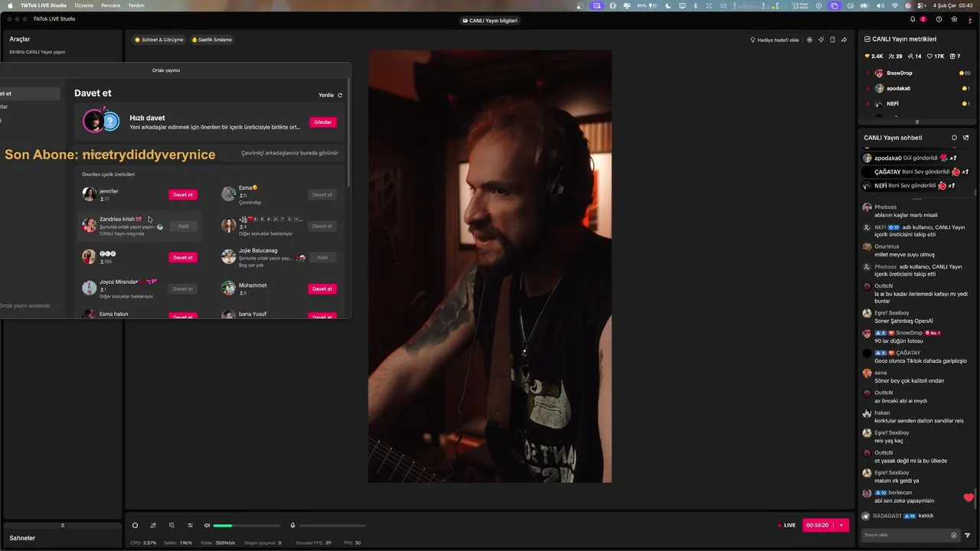This screenshot has width=980, height=551.
Task: Click the floating red heart in chat
Action: [969, 498]
